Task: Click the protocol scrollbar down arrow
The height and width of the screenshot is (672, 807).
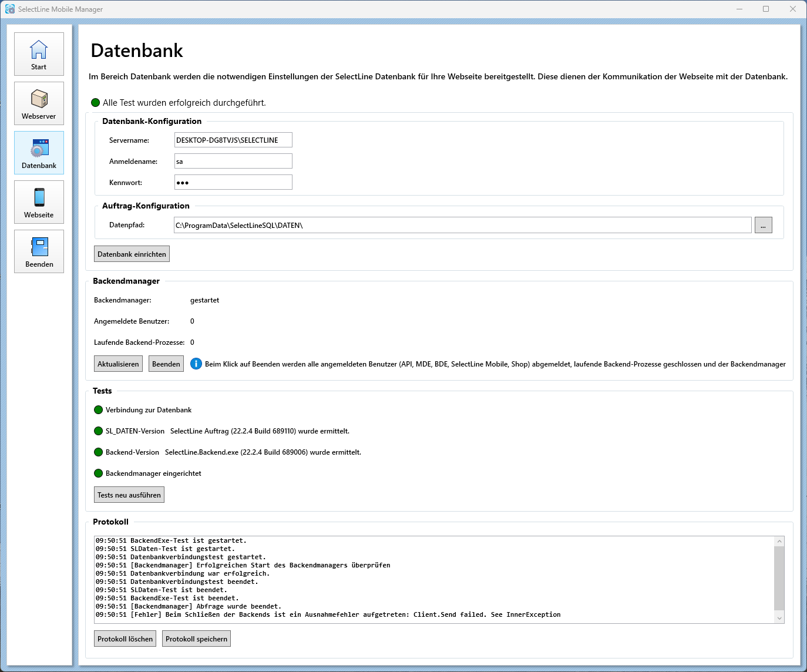Action: click(x=779, y=618)
